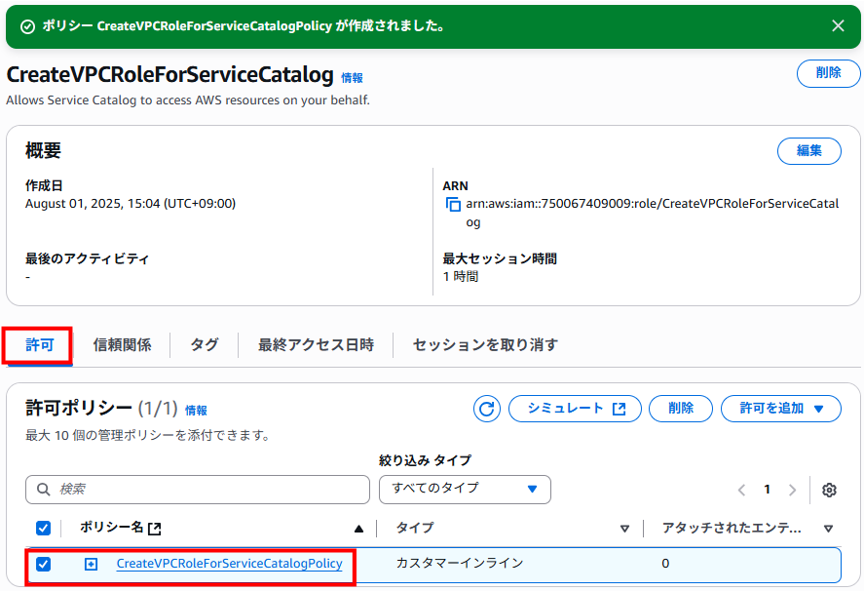Image resolution: width=866 pixels, height=591 pixels.
Task: Toggle select-all policies checkbox in header
Action: pyautogui.click(x=43, y=528)
